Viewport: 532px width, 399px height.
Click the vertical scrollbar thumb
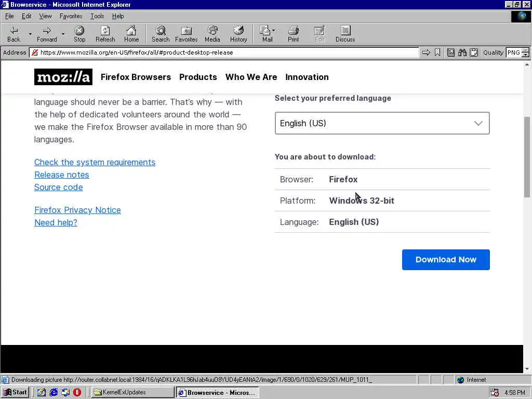tap(527, 157)
